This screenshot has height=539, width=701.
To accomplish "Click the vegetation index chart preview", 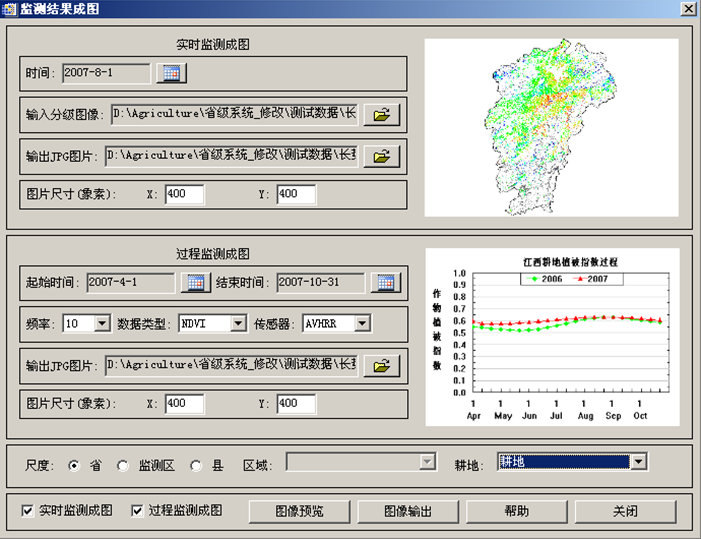I will click(553, 337).
